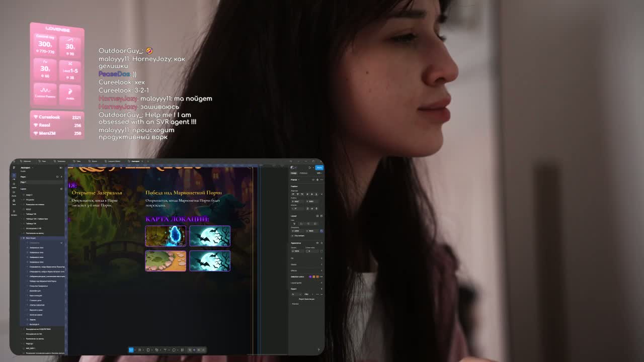Select the Frame tool in bottom toolbar
Image resolution: width=644 pixels, height=362 pixels.
(139, 350)
